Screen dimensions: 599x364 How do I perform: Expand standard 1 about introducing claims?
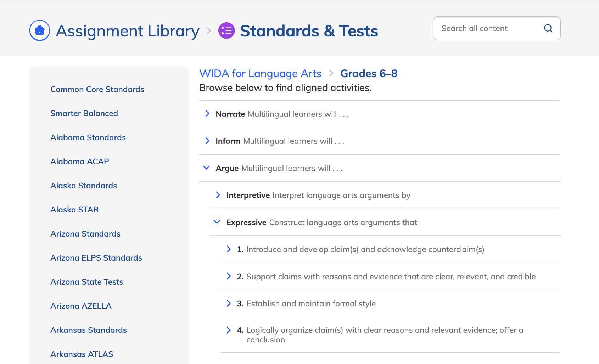(228, 249)
